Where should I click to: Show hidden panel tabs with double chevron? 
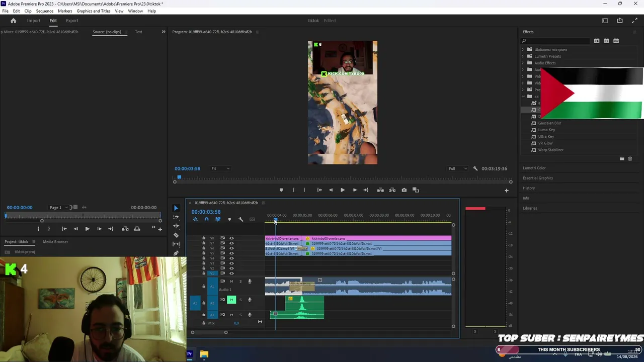click(163, 32)
